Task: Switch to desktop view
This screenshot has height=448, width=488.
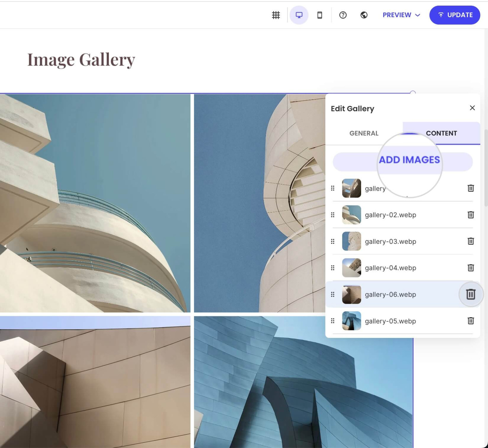Action: pyautogui.click(x=299, y=15)
